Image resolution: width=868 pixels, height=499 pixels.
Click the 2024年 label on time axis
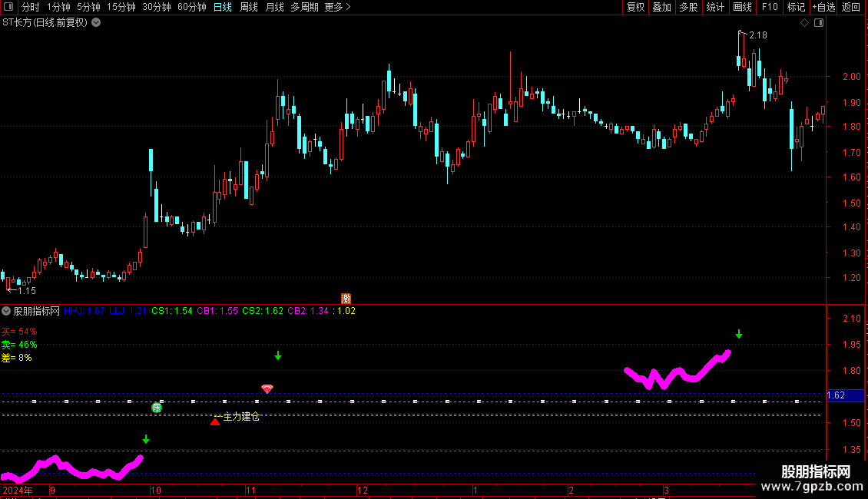coord(18,490)
